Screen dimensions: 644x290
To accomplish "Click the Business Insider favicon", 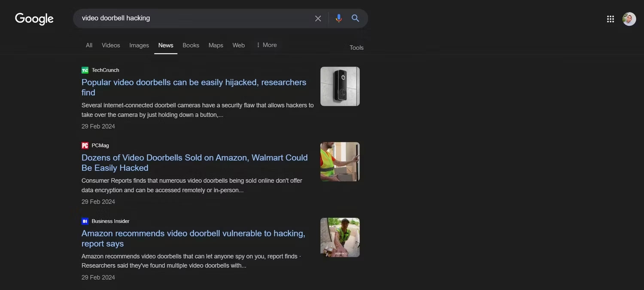I will (85, 221).
